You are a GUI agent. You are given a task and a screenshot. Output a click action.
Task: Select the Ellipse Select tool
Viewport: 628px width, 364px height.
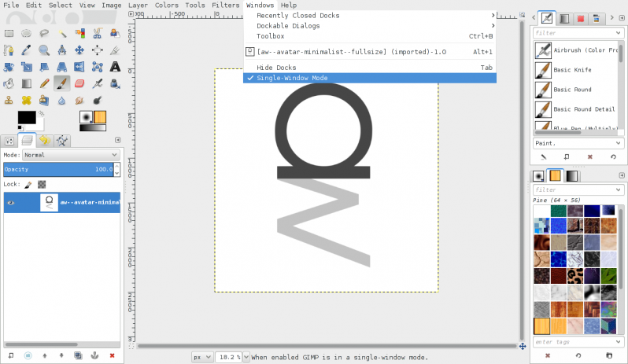pyautogui.click(x=27, y=33)
